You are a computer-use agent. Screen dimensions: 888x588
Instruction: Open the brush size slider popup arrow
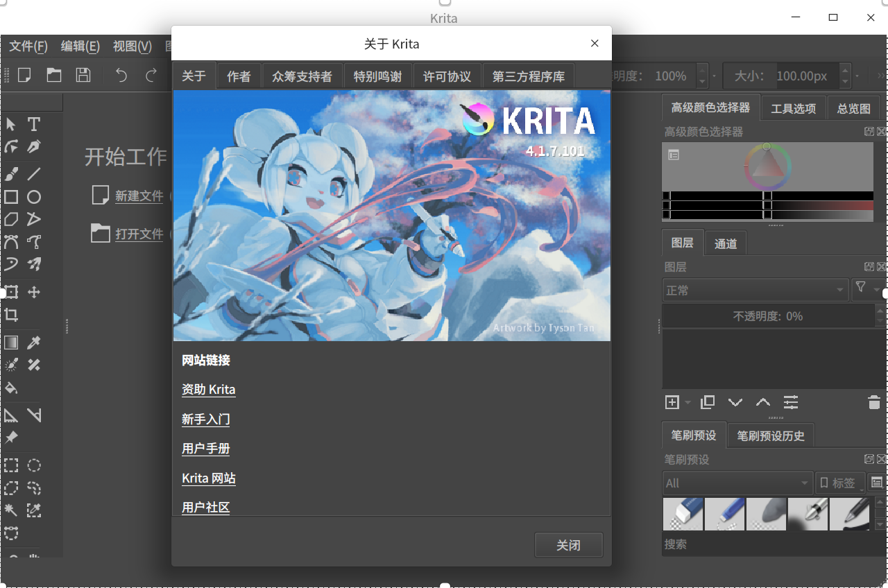[x=857, y=76]
